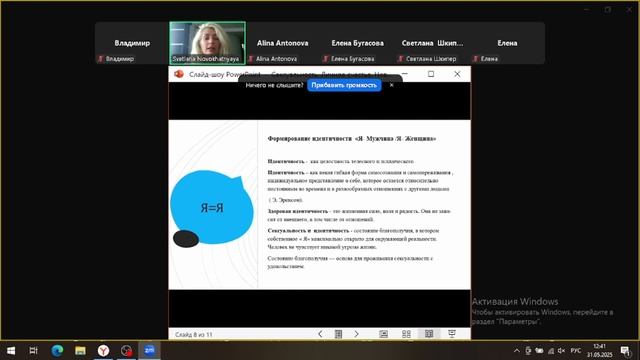Open Microsoft Edge from the taskbar
Viewport: 640px width, 360px height.
(57, 350)
